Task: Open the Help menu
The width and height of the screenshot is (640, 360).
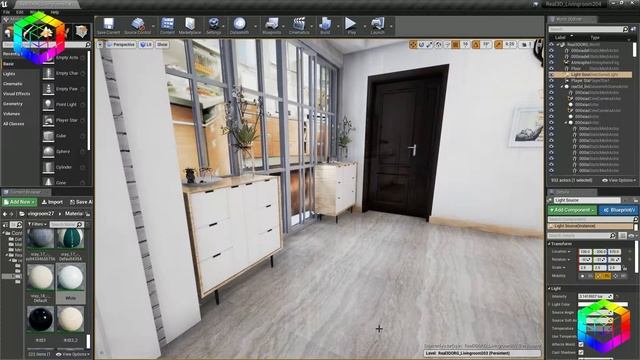Action: [x=54, y=12]
